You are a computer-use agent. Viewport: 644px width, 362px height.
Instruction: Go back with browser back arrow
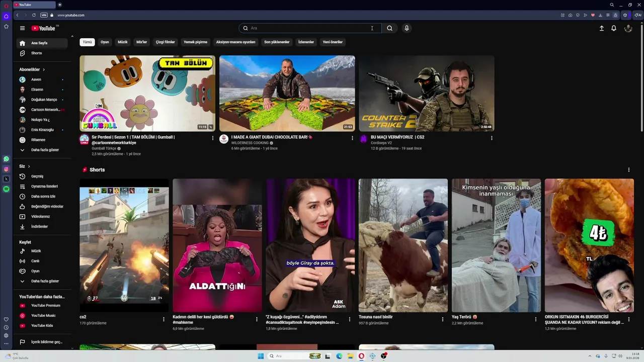(18, 15)
